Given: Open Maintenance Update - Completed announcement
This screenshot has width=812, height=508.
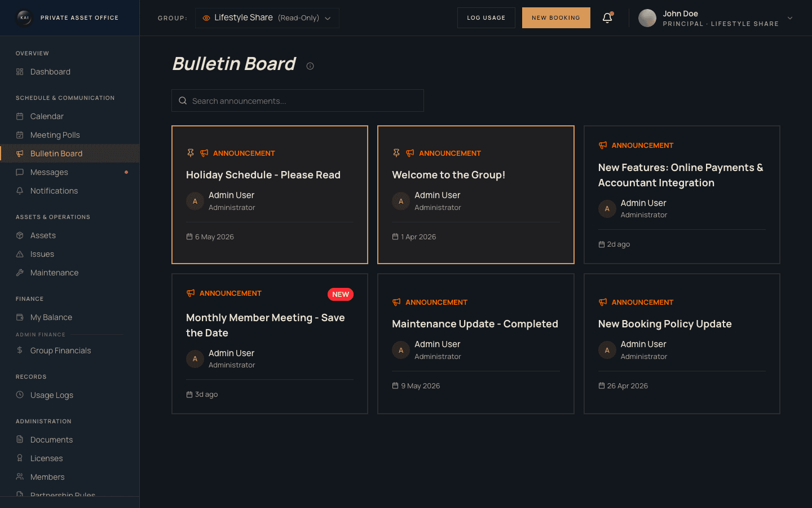Looking at the screenshot, I should coord(476,344).
